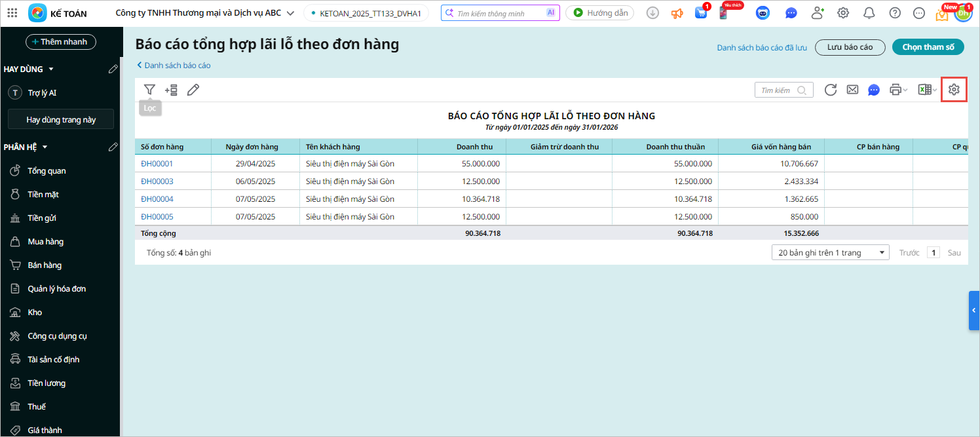This screenshot has width=980, height=437.
Task: Send the report via the envelope icon
Action: coord(852,90)
